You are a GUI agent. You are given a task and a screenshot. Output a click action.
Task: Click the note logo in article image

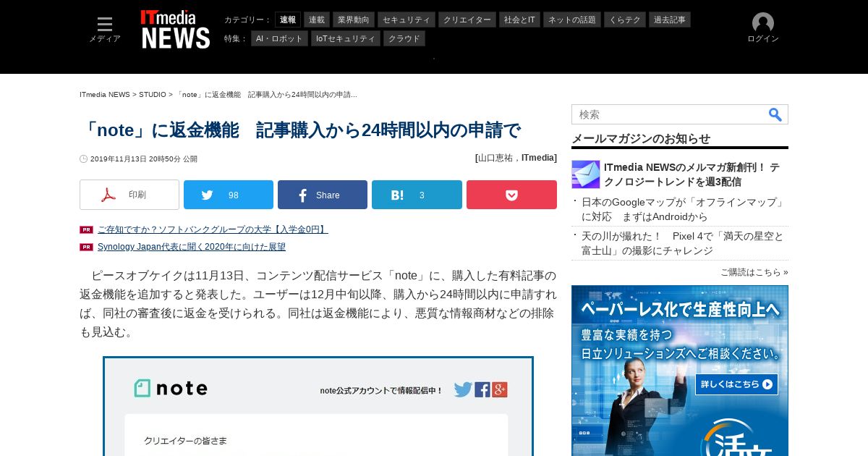click(x=171, y=389)
